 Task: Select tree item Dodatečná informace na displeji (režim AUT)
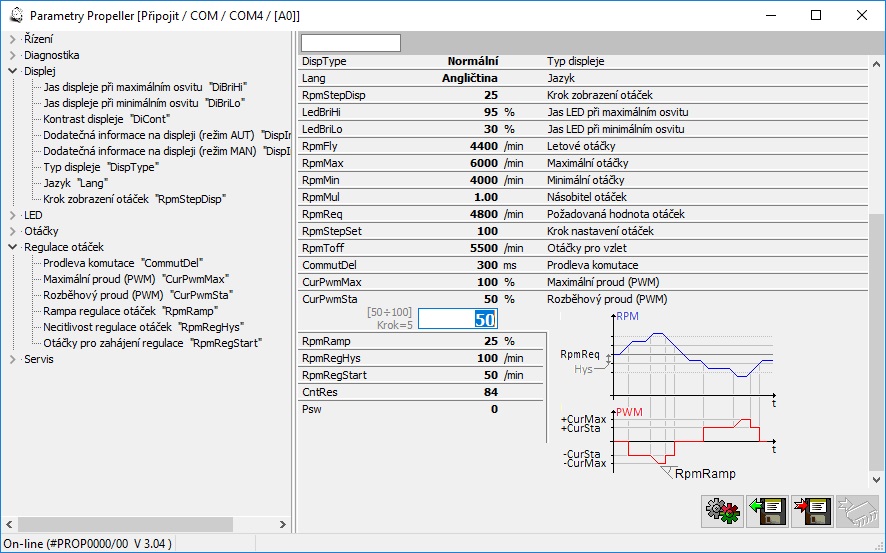pyautogui.click(x=167, y=135)
